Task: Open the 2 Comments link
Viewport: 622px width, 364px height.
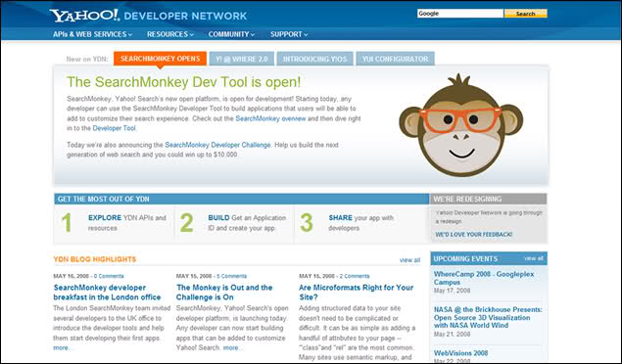Action: (355, 276)
